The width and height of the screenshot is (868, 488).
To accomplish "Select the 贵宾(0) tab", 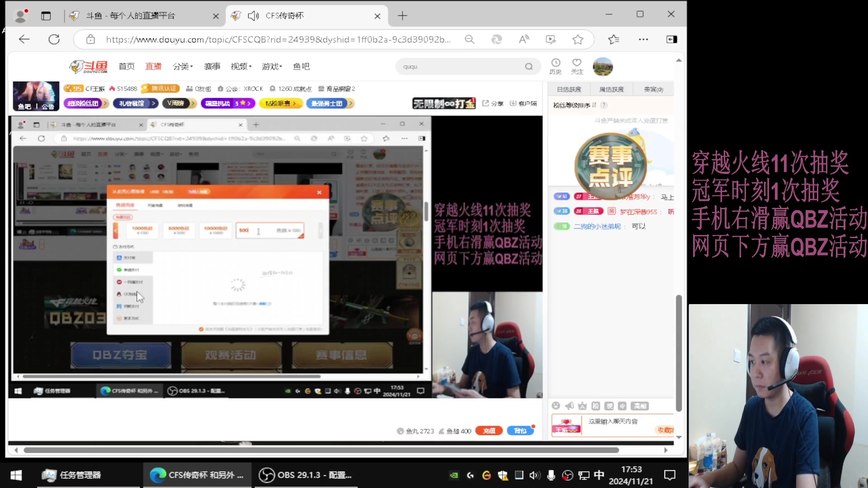I will coord(653,89).
